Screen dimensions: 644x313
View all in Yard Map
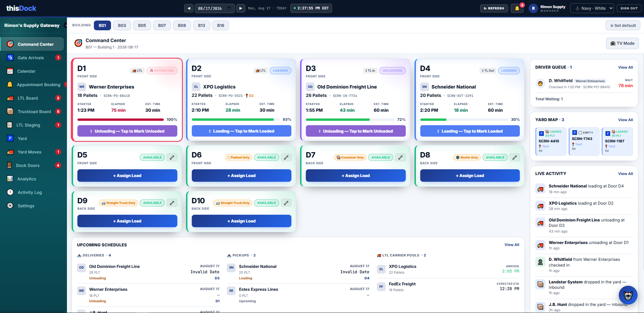click(625, 120)
